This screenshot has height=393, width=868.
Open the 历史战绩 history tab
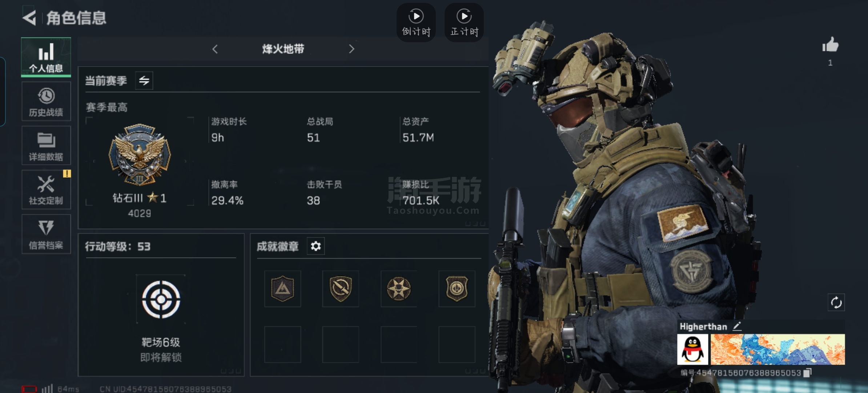pos(46,102)
